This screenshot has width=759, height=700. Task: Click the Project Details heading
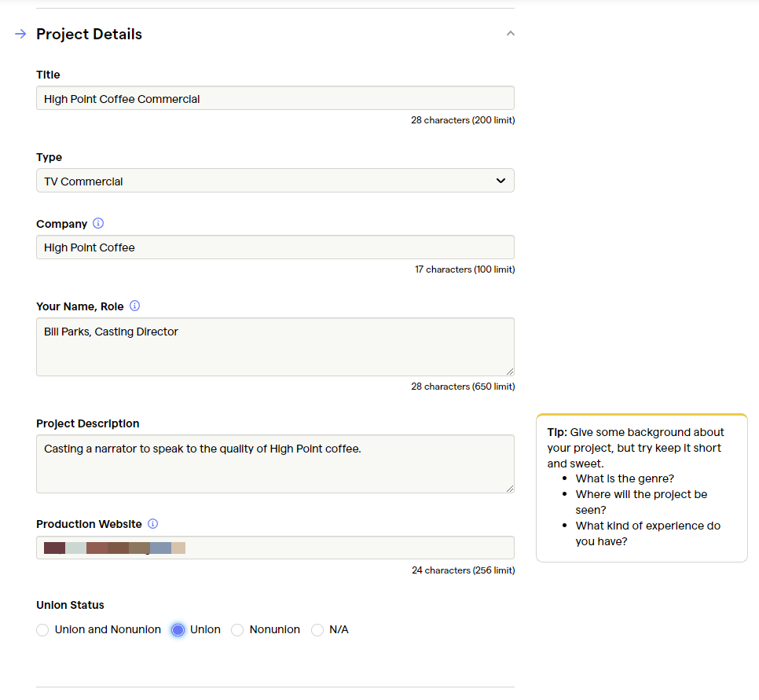point(89,34)
